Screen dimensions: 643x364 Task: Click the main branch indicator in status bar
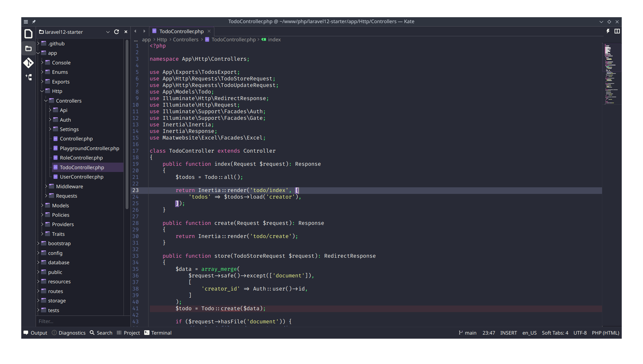468,333
